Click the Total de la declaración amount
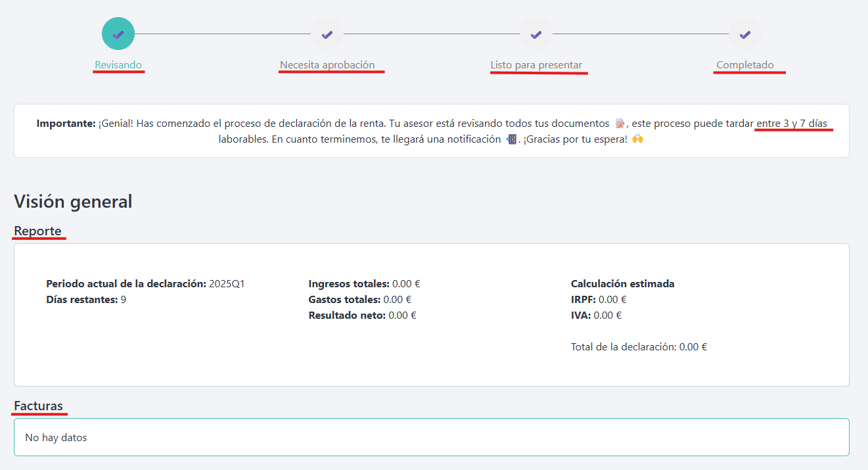Screen dimensions: 868x470 pos(693,346)
